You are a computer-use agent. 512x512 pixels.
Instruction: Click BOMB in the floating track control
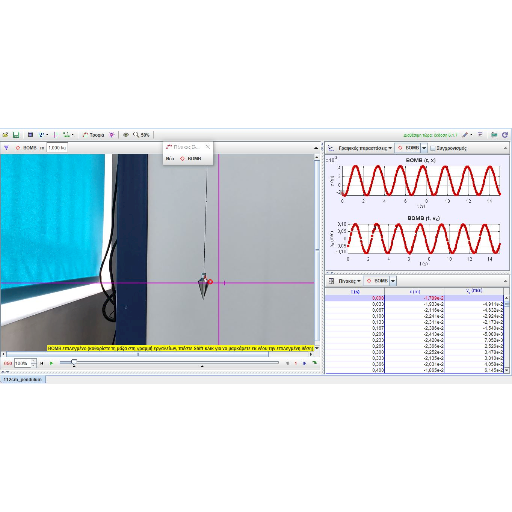(191, 159)
